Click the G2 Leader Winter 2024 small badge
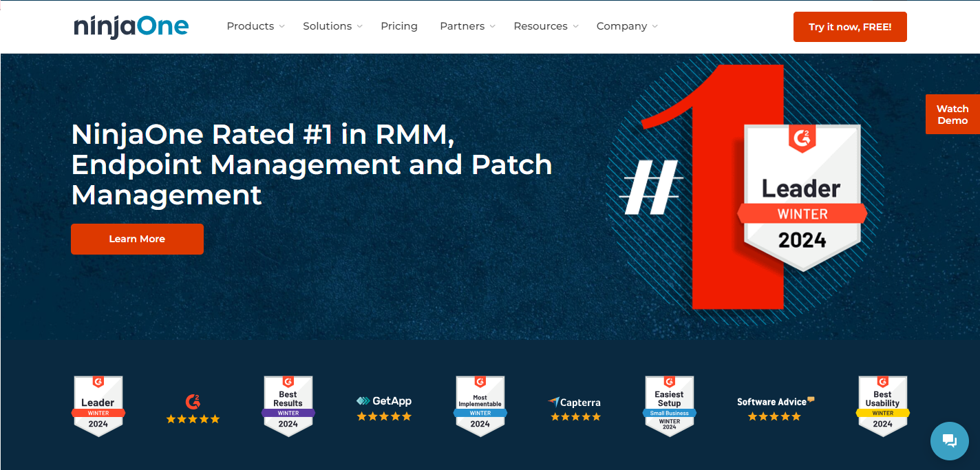 click(98, 406)
